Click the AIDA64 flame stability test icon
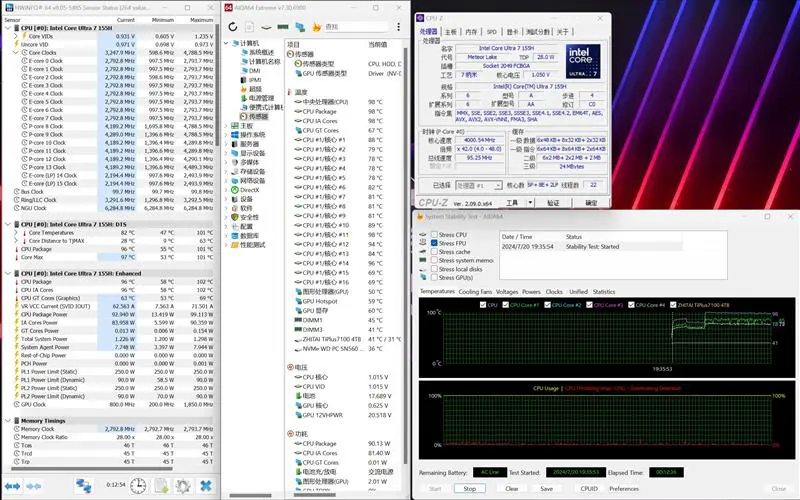Screen dimensions: 800x500 316,27
